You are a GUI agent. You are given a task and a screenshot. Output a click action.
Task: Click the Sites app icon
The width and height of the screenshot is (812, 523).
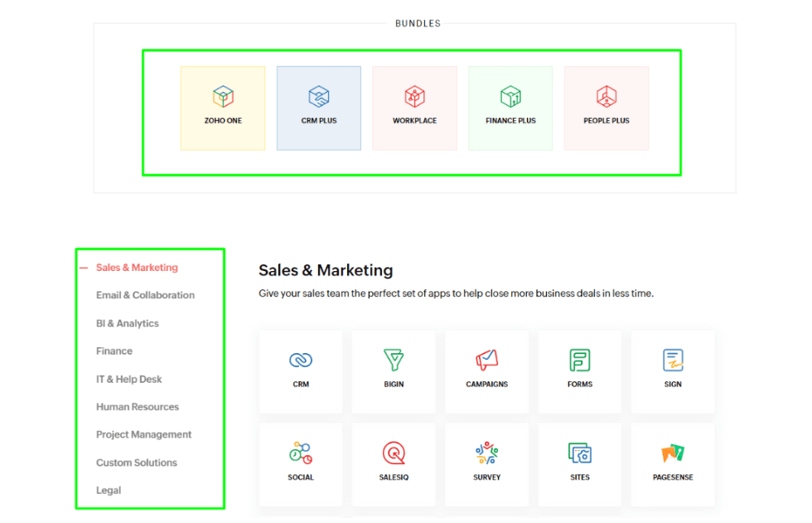point(580,453)
